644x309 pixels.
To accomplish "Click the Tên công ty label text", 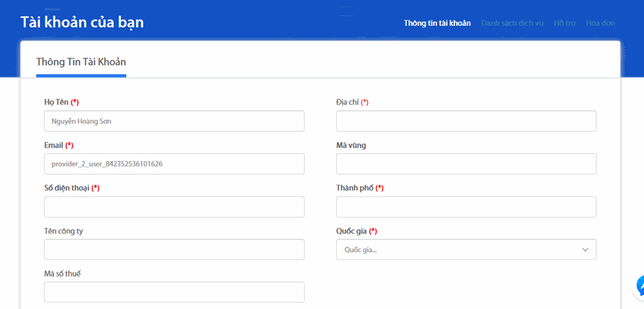I will (63, 231).
